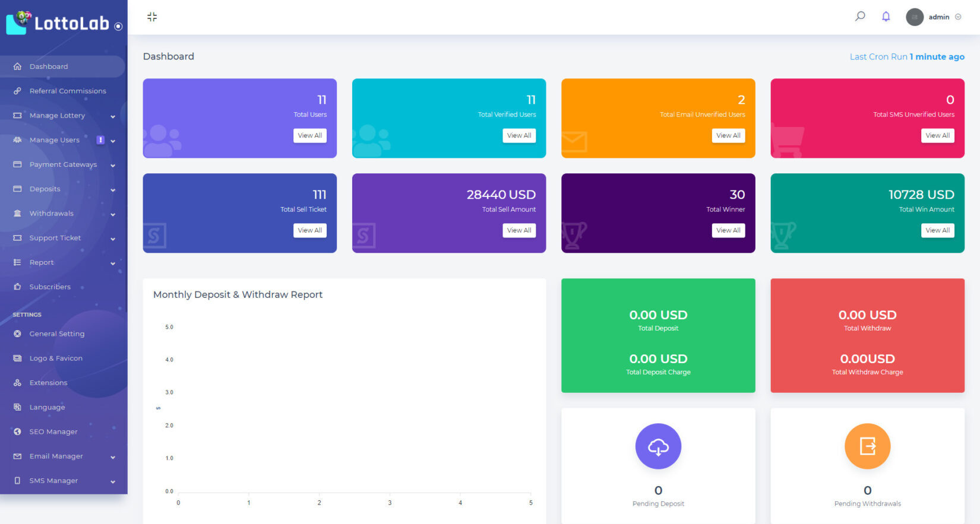The image size is (980, 524).
Task: Click the Extensions icon in sidebar
Action: tap(17, 383)
